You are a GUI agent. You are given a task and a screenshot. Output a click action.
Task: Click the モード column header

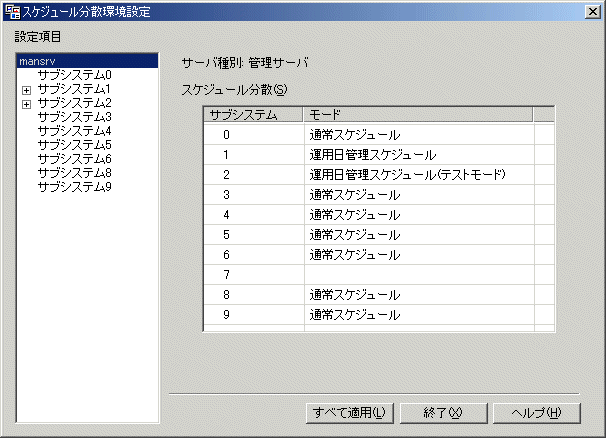418,114
